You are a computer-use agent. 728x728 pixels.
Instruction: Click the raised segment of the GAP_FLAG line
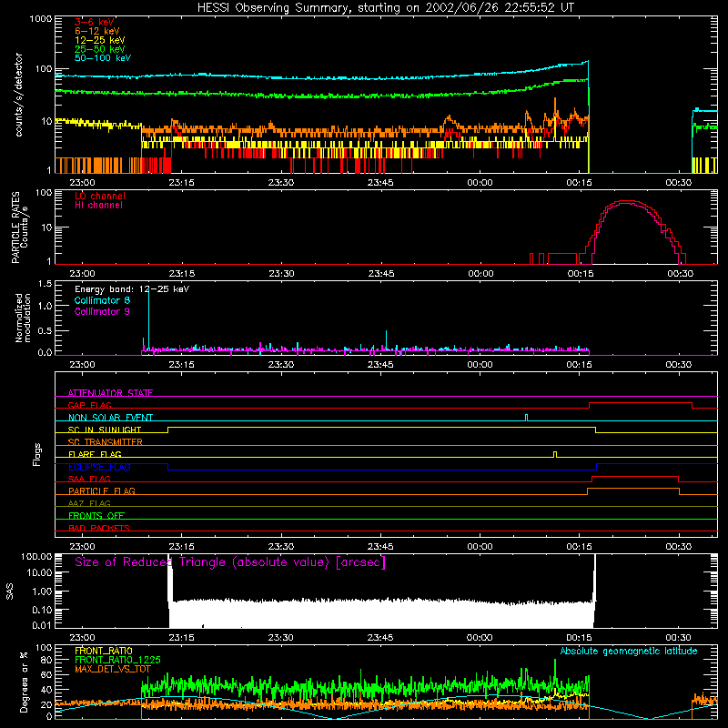(641, 402)
